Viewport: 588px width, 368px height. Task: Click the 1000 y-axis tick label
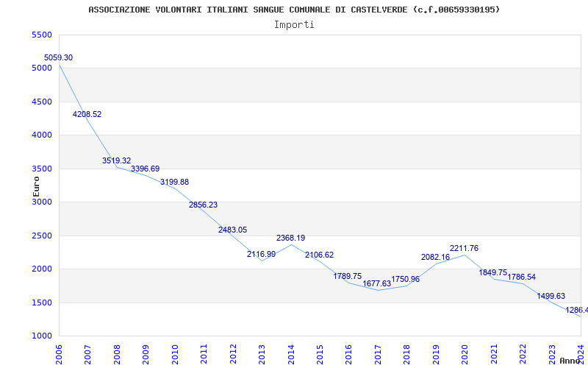point(42,336)
